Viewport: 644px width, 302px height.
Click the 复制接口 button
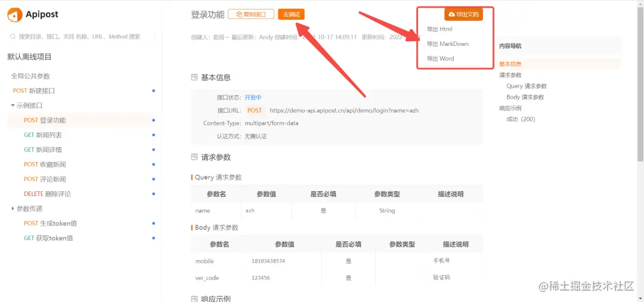point(251,14)
